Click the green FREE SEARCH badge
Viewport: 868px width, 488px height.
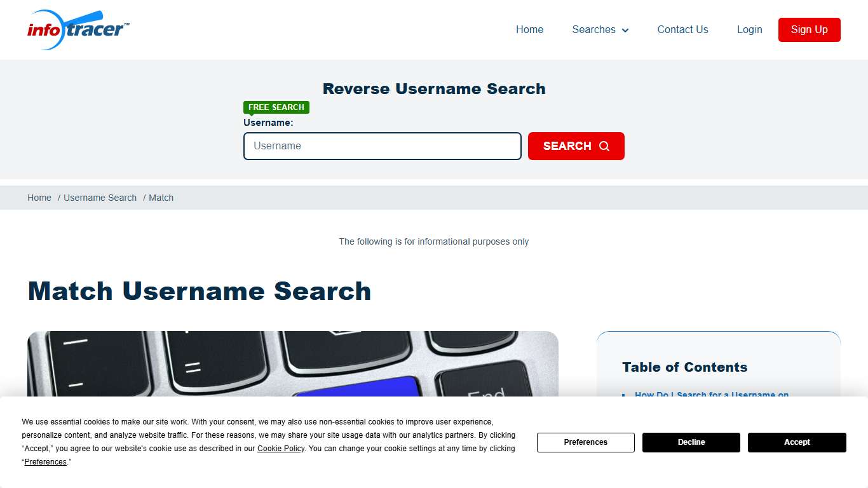tap(276, 107)
